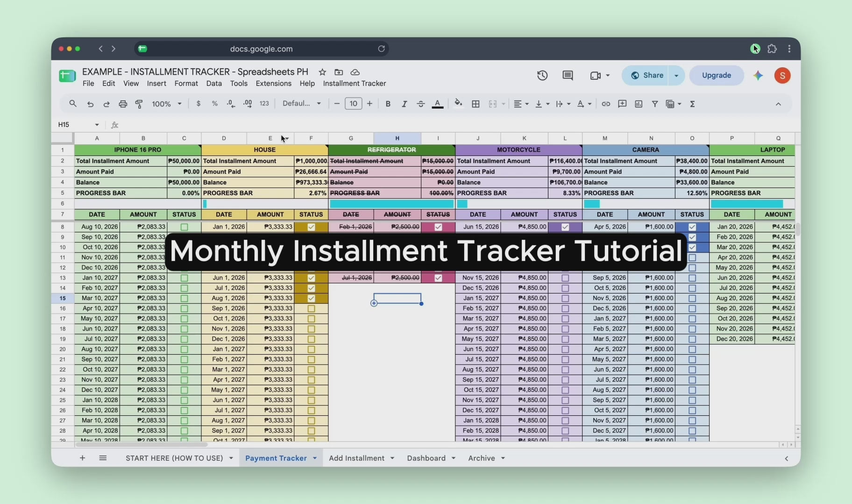
Task: Open the text color picker
Action: click(437, 104)
